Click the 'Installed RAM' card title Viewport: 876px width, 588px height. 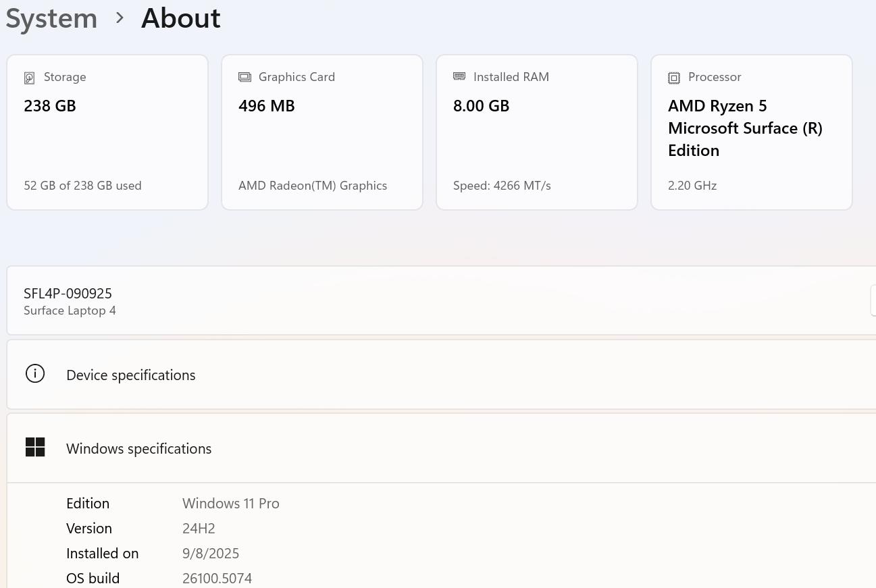(511, 77)
